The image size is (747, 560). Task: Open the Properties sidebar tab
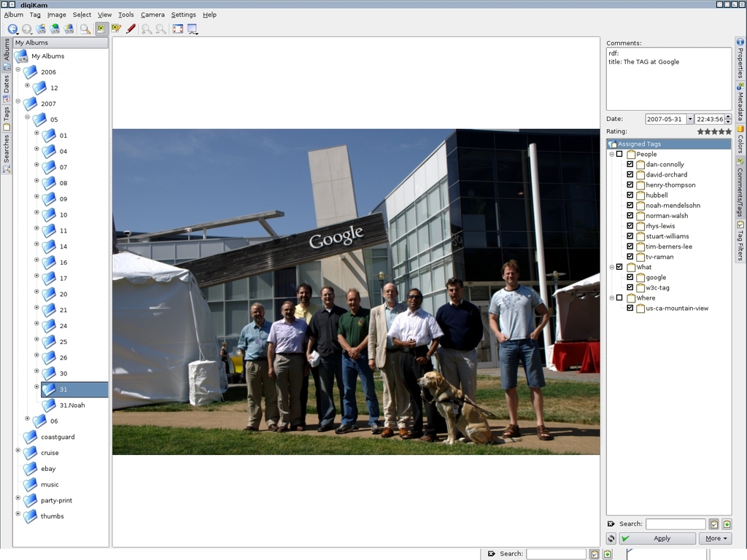click(740, 58)
